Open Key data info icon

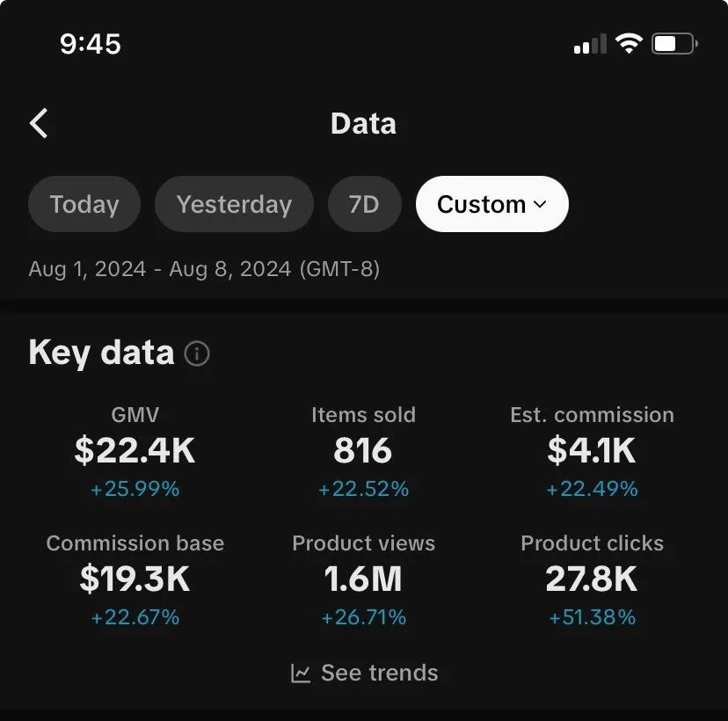coord(197,353)
